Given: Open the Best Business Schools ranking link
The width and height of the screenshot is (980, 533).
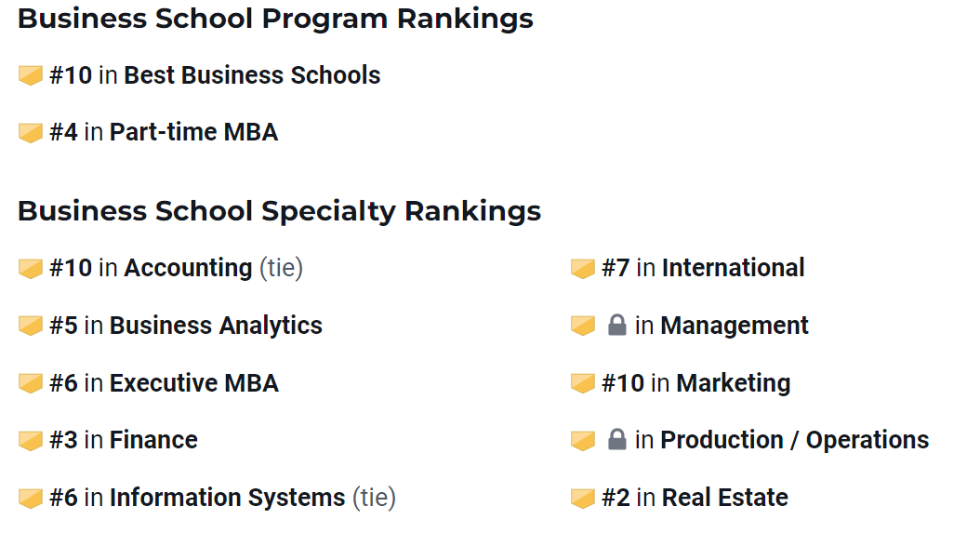Looking at the screenshot, I should [x=253, y=75].
